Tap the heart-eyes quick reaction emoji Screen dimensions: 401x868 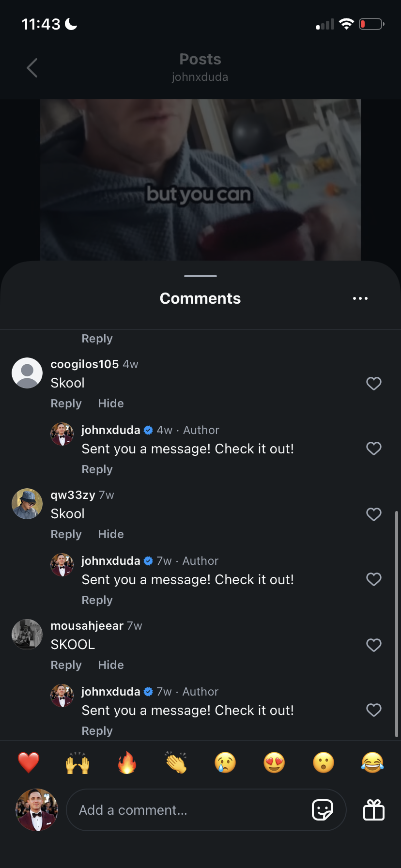[x=274, y=762]
